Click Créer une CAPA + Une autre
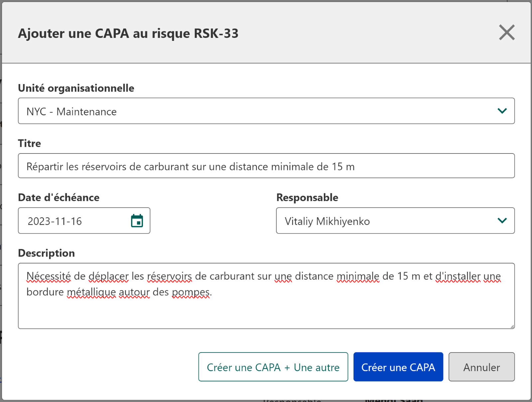Image resolution: width=532 pixels, height=402 pixels. [273, 367]
